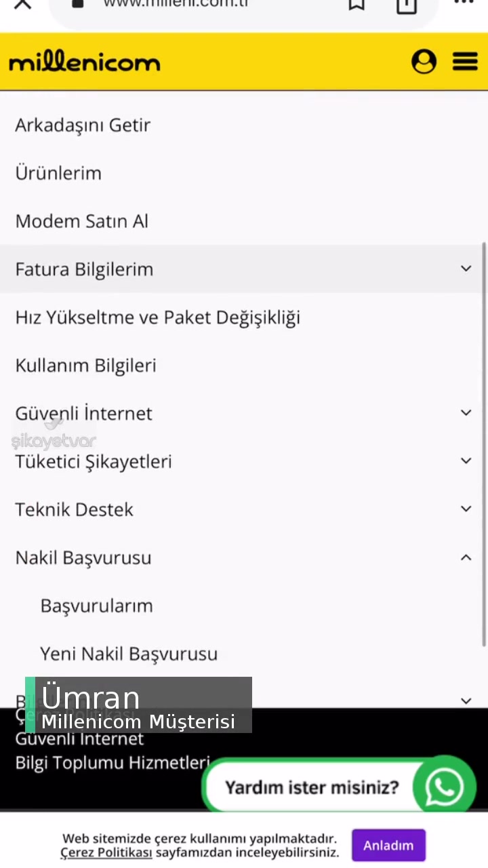Open Arkadaşını Getir menu item
Viewport: 488px width, 868px height.
click(83, 125)
